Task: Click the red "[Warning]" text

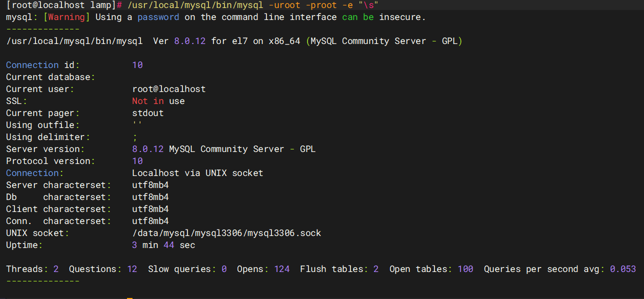Action: pos(66,17)
